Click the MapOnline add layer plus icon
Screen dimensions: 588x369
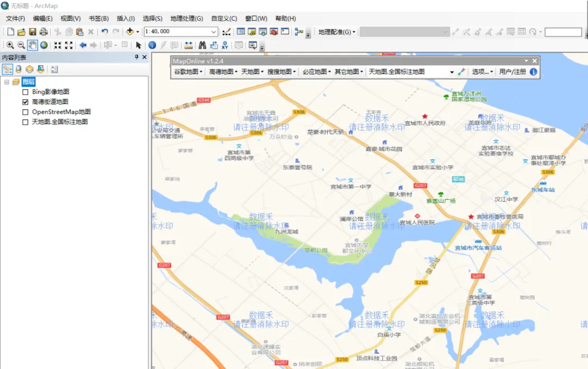point(462,72)
